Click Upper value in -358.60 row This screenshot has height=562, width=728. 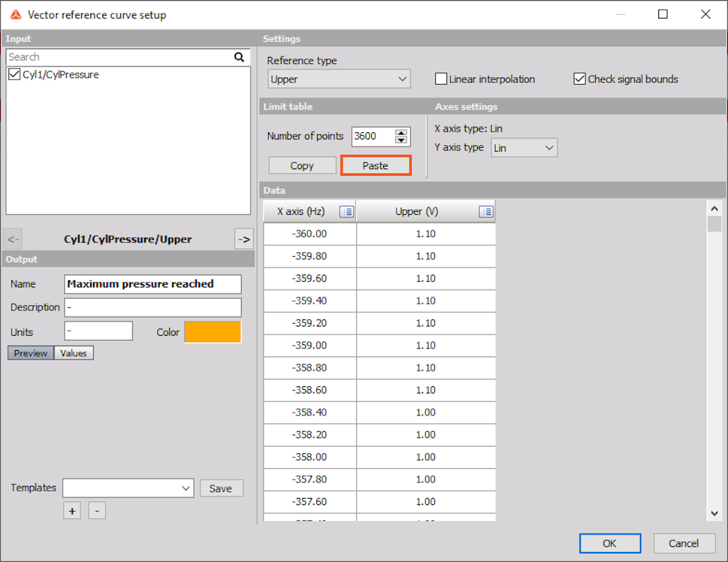pos(427,390)
